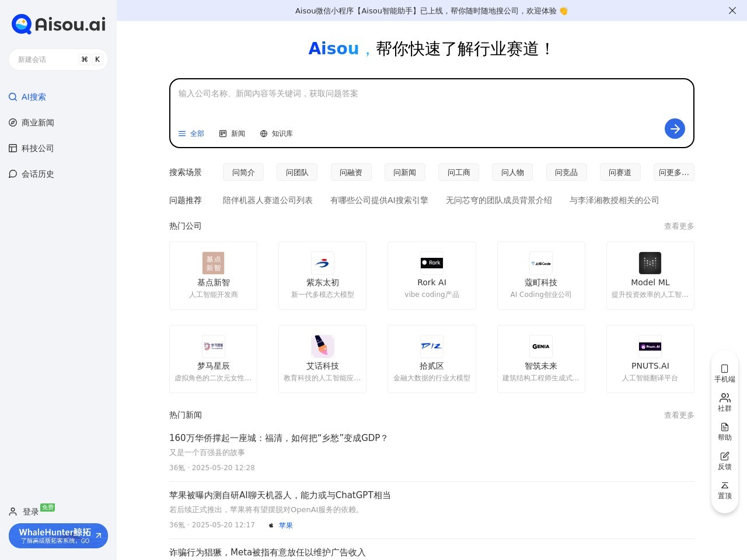The width and height of the screenshot is (747, 560).
Task: Click the Aisou.ai logo
Action: 58,24
